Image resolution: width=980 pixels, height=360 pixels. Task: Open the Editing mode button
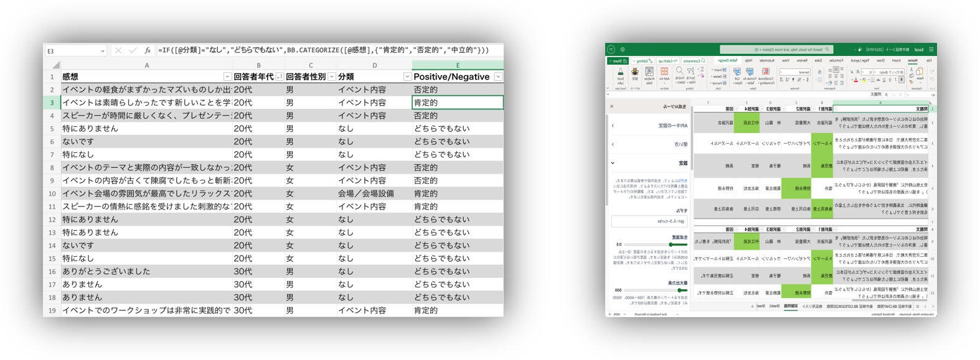643,61
